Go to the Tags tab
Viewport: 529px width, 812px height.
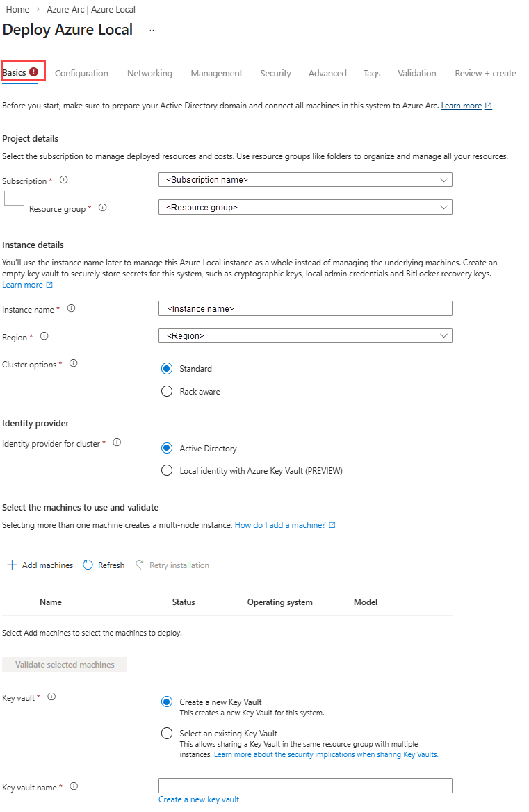(x=372, y=74)
